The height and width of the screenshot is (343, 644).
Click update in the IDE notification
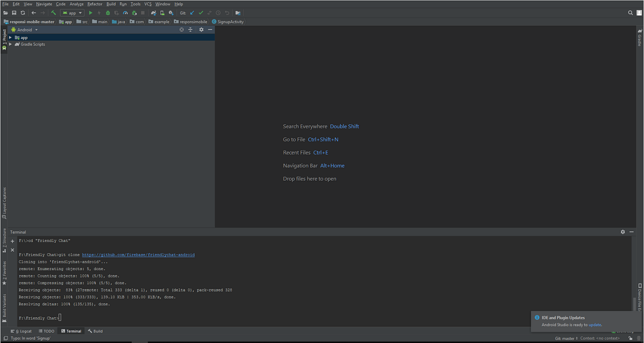tap(595, 324)
